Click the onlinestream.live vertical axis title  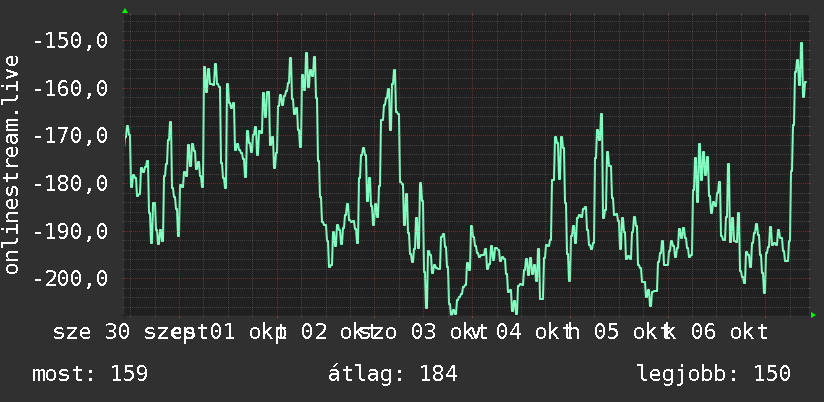pos(11,164)
